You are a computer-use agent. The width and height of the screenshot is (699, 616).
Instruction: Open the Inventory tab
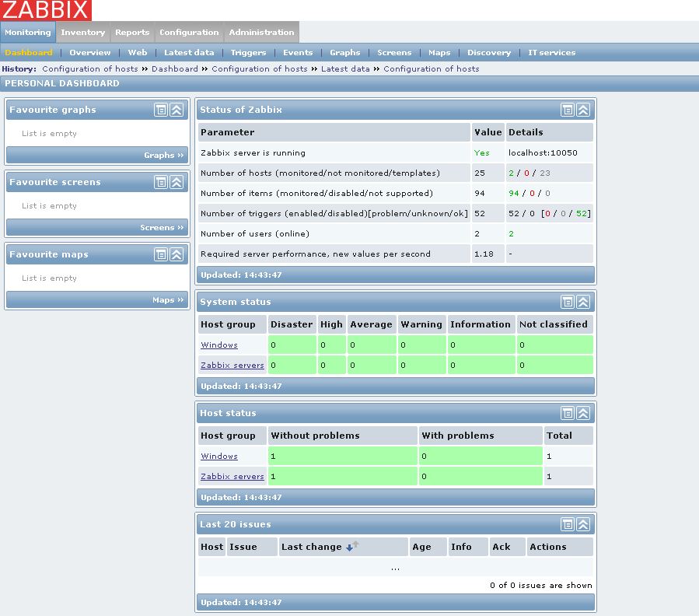click(83, 32)
